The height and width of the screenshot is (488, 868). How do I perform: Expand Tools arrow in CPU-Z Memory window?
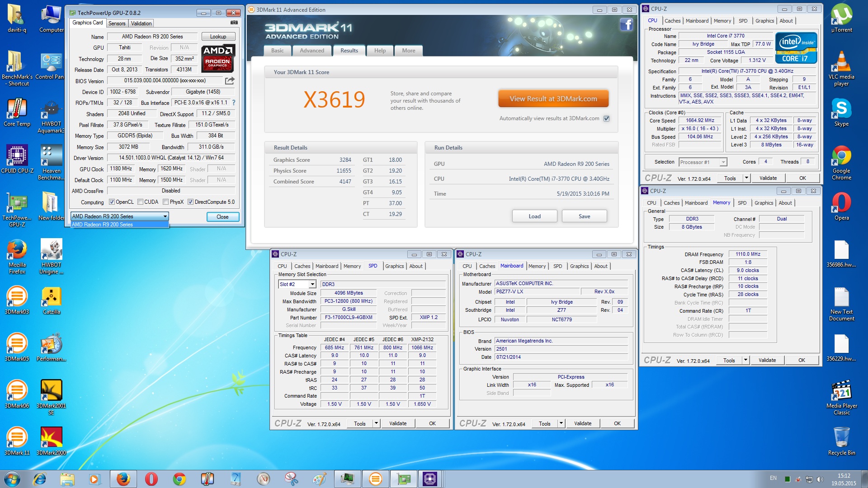click(x=745, y=360)
